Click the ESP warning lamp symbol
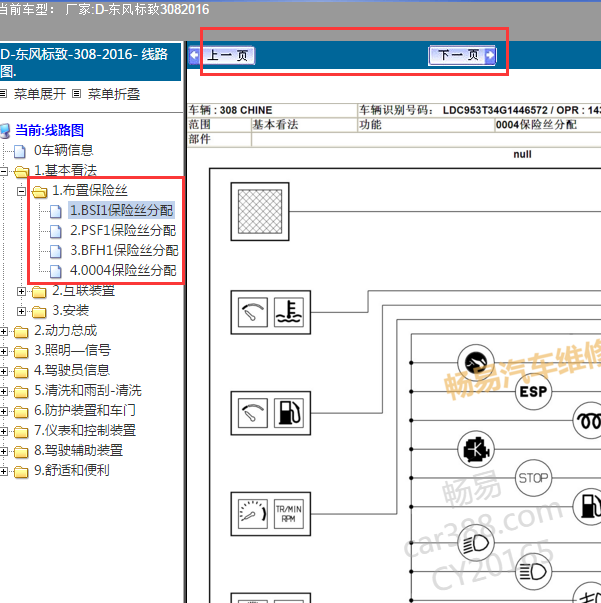The width and height of the screenshot is (601, 603). click(x=533, y=391)
